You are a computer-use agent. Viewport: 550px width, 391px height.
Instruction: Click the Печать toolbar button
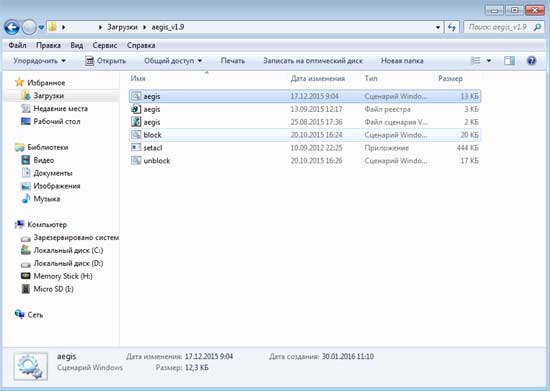click(233, 61)
